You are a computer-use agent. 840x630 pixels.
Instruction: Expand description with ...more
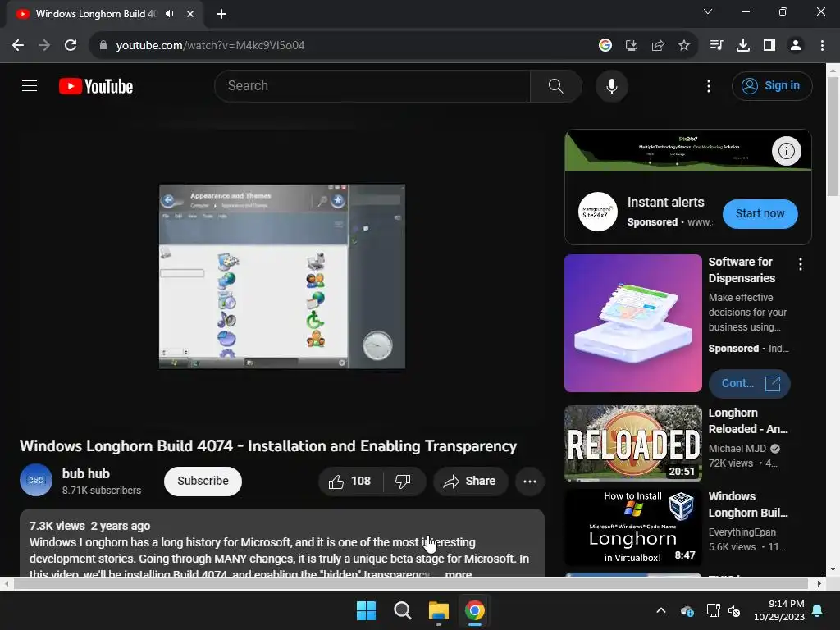(x=459, y=573)
